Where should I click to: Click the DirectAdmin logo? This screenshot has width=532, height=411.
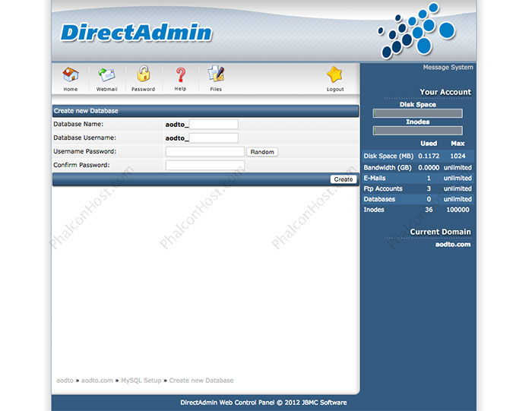pyautogui.click(x=136, y=33)
